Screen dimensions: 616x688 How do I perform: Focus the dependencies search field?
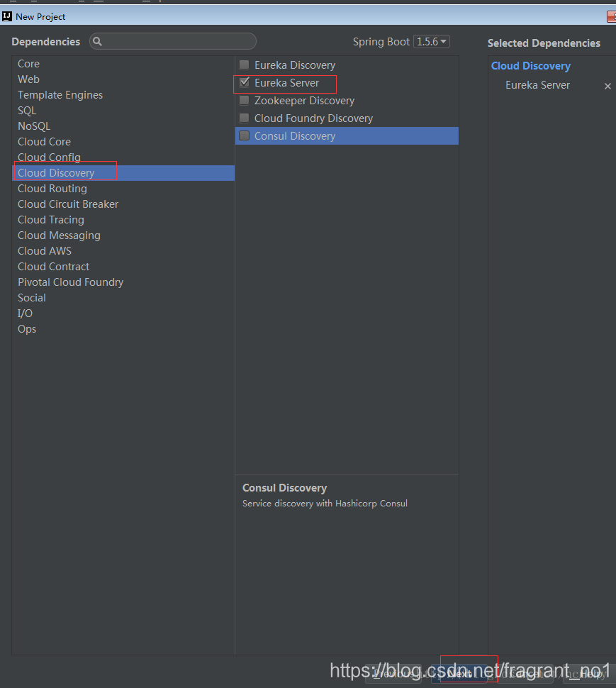(173, 41)
